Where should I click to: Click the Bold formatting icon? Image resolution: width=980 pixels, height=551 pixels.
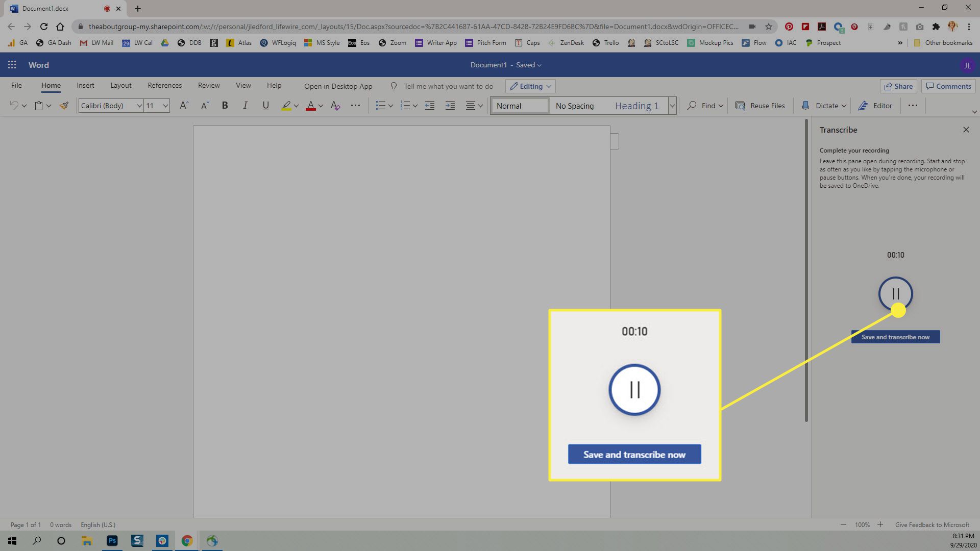pos(226,106)
